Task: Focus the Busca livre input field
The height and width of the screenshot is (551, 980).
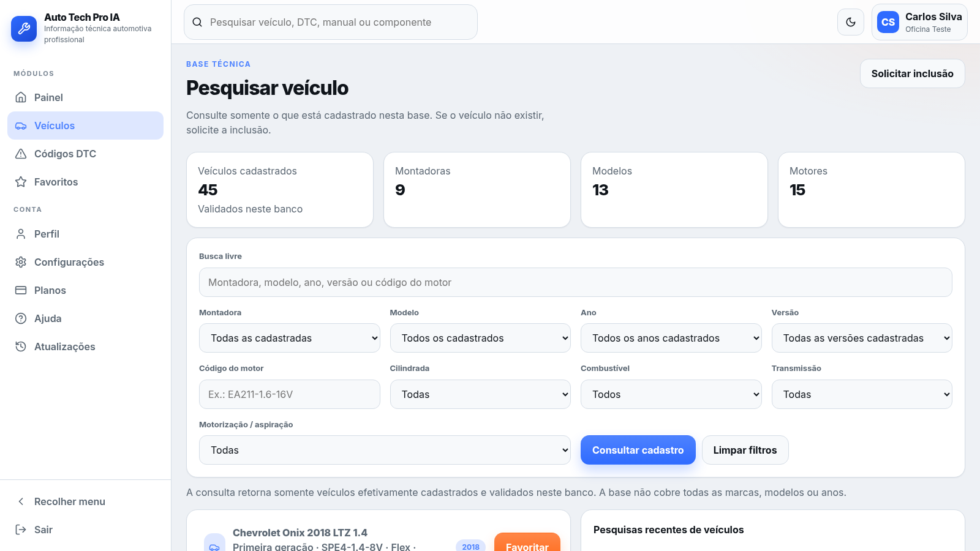Action: pos(576,282)
